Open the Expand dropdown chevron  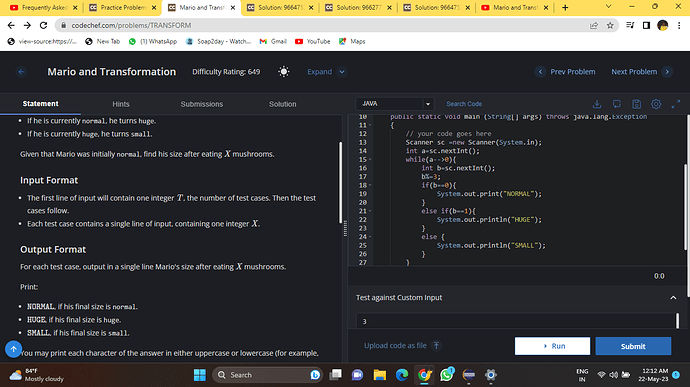(x=342, y=72)
